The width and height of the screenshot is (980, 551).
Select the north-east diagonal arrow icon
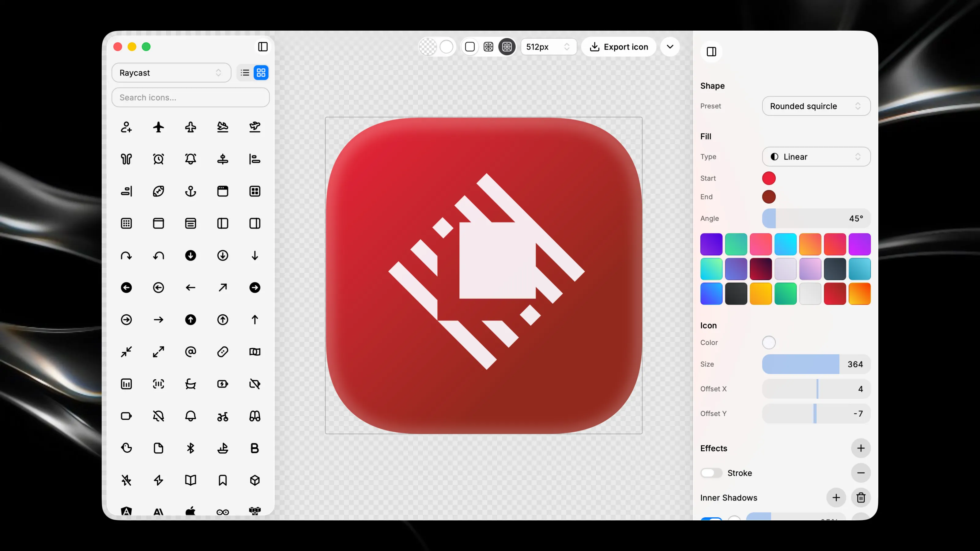click(223, 287)
